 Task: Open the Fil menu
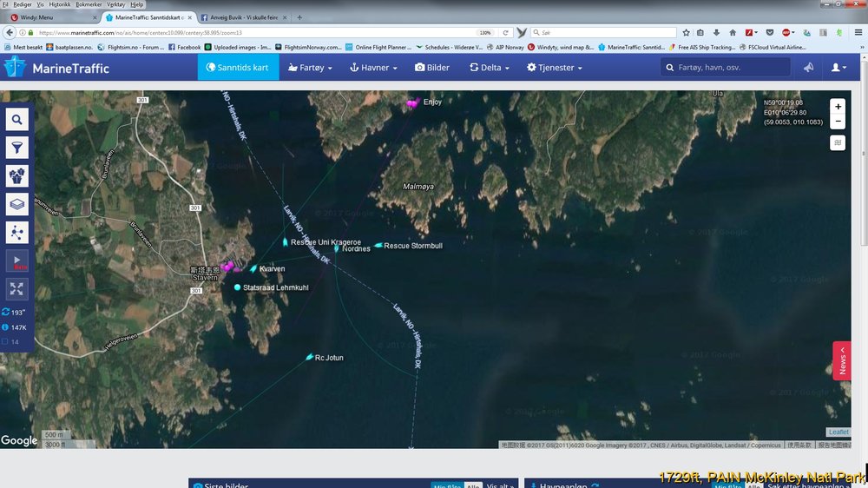(x=5, y=4)
